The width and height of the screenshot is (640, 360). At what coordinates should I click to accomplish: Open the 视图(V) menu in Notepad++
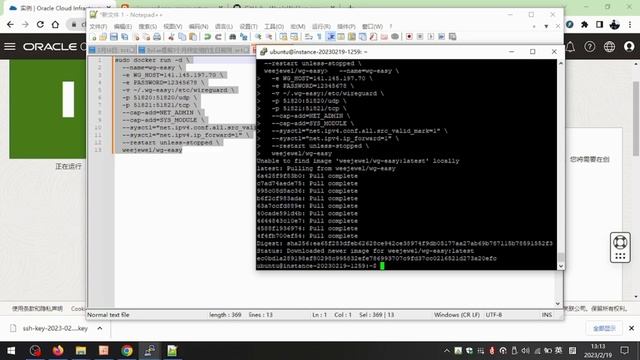pos(173,27)
